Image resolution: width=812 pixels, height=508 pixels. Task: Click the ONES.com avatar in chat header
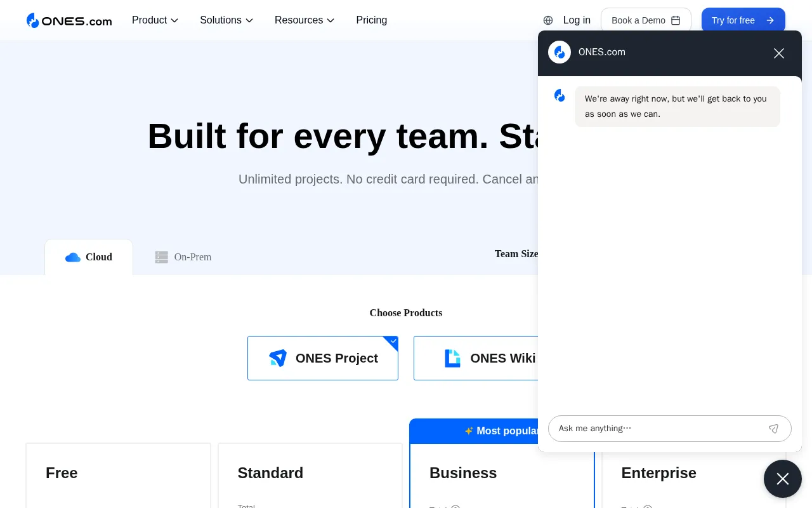point(560,52)
